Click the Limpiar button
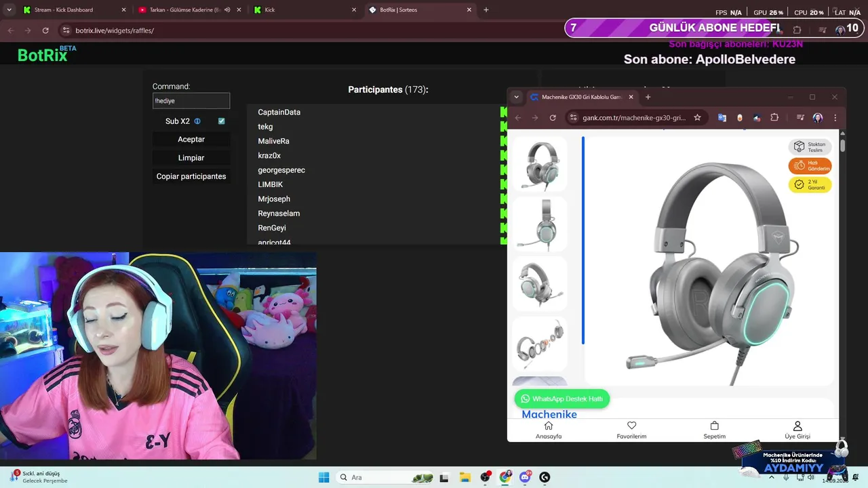The height and width of the screenshot is (488, 868). (191, 157)
